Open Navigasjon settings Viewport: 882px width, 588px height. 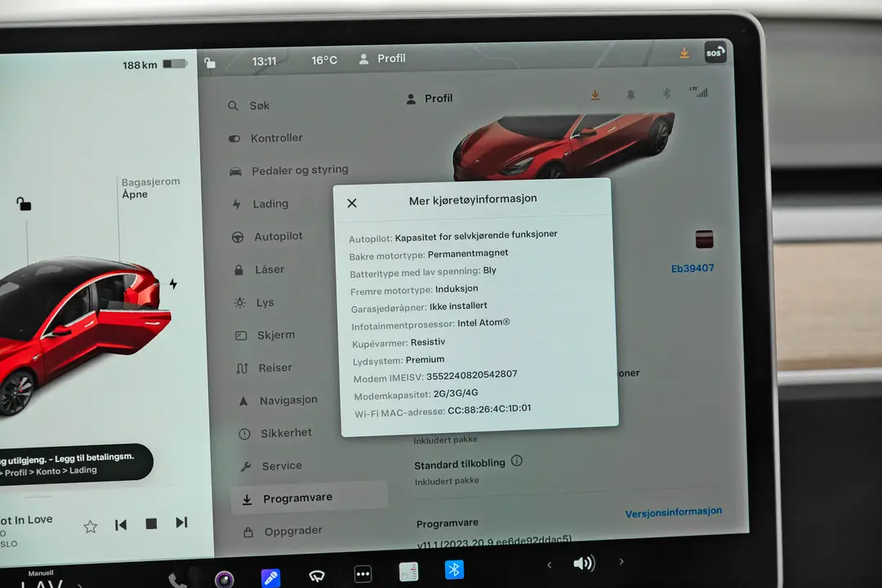[278, 401]
